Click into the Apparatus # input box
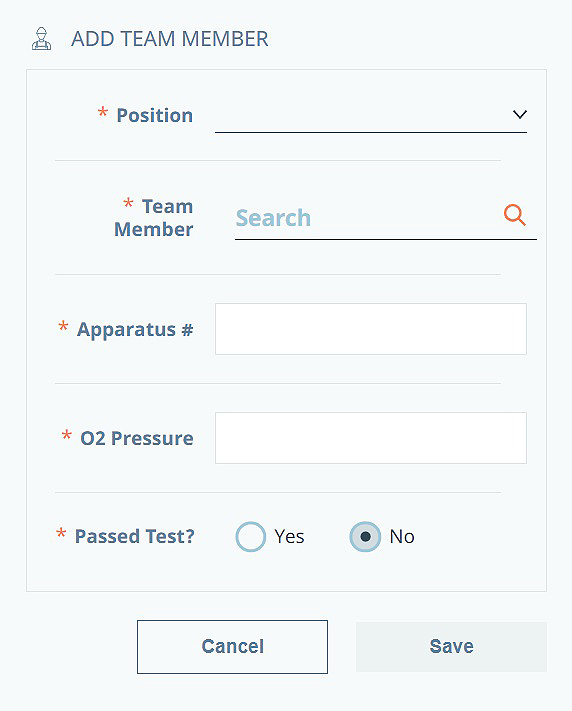This screenshot has height=711, width=572. (x=371, y=329)
